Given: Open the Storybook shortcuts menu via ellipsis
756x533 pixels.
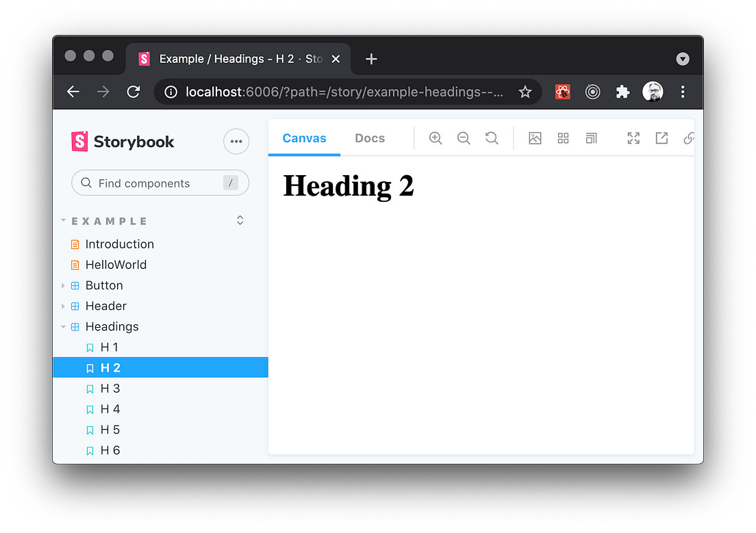Looking at the screenshot, I should click(236, 141).
